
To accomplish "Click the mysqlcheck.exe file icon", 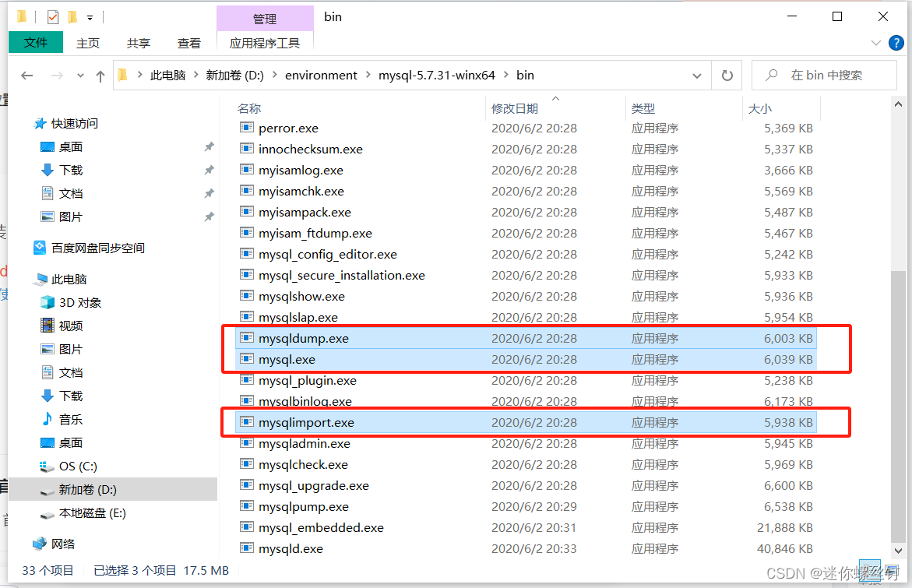I will click(x=247, y=464).
